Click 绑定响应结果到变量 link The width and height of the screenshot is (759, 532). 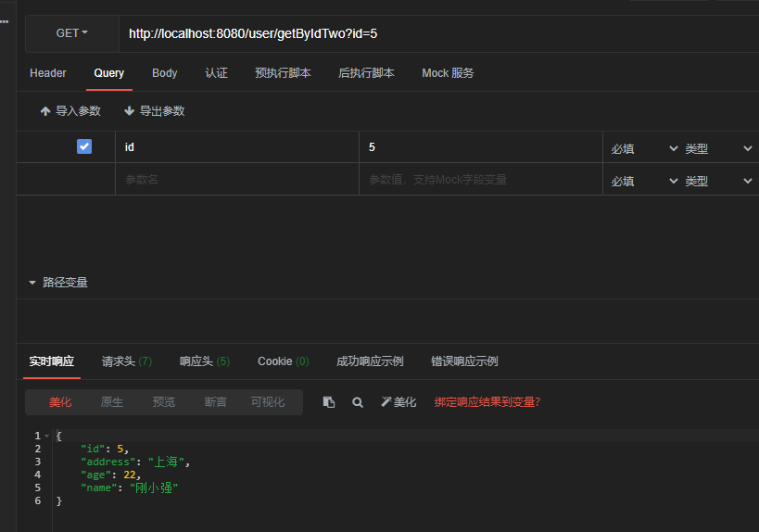pyautogui.click(x=487, y=402)
